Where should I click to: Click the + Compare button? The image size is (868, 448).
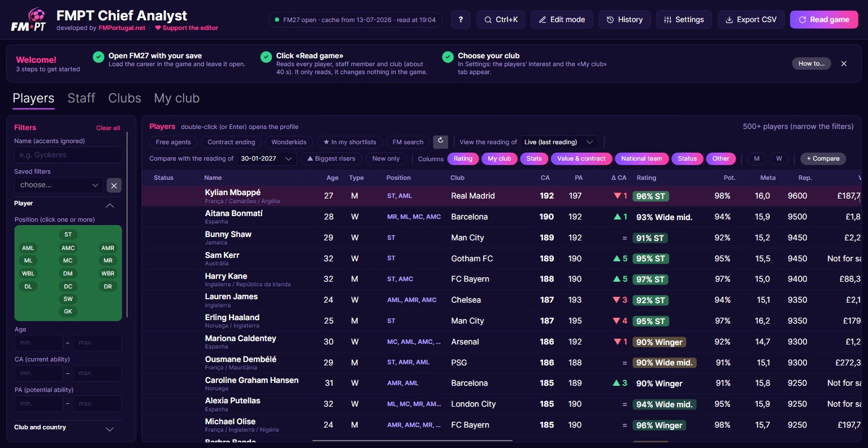tap(823, 159)
